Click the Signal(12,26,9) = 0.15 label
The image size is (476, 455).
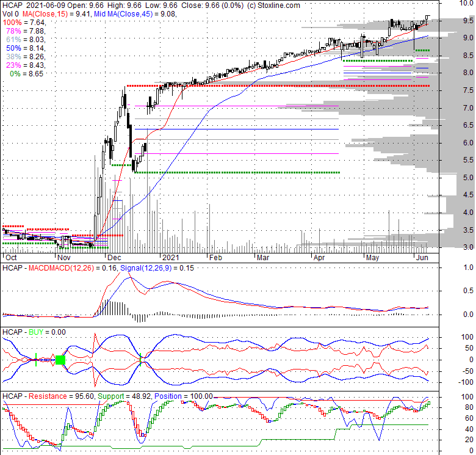coord(157,268)
